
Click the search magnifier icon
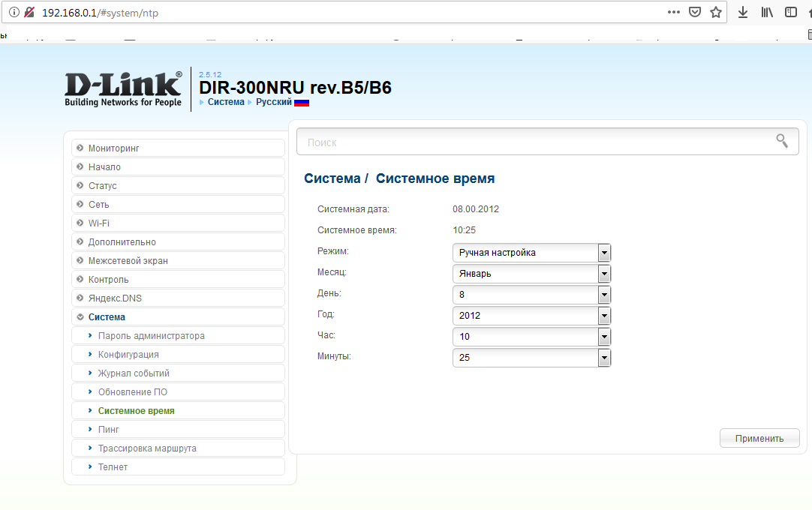click(782, 141)
